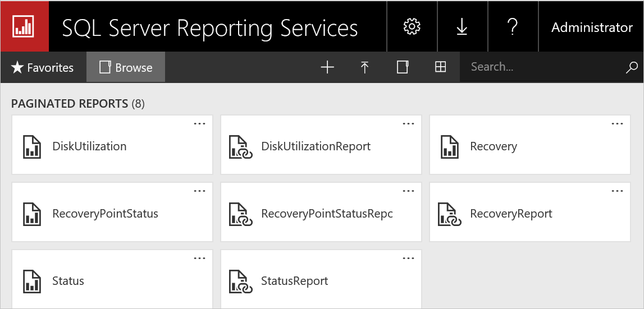Click the search magnifier icon
The height and width of the screenshot is (309, 644).
[631, 67]
